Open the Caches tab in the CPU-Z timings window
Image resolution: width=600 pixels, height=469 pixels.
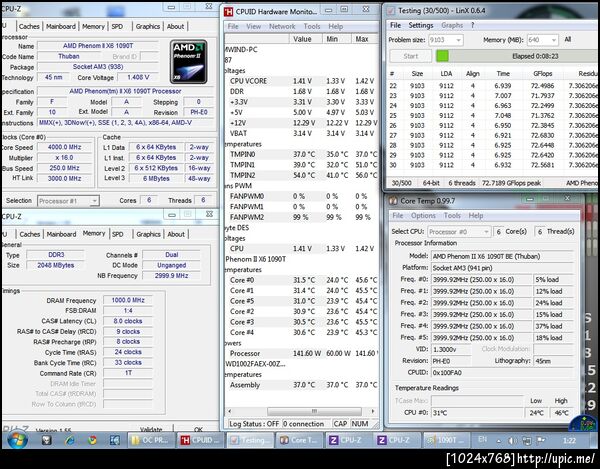click(x=29, y=234)
